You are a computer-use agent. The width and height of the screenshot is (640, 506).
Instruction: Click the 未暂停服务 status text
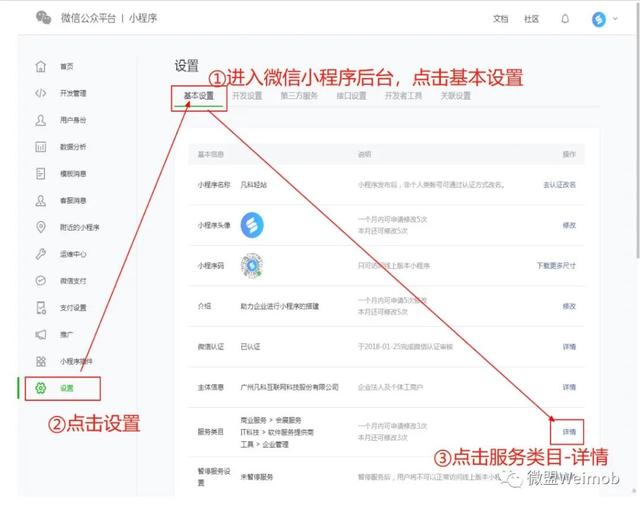click(x=256, y=477)
